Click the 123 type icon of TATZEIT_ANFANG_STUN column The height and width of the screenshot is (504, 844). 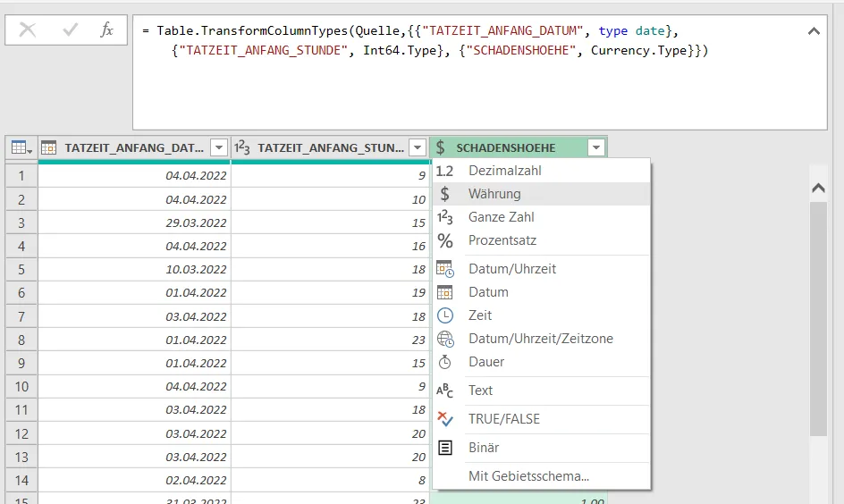241,147
